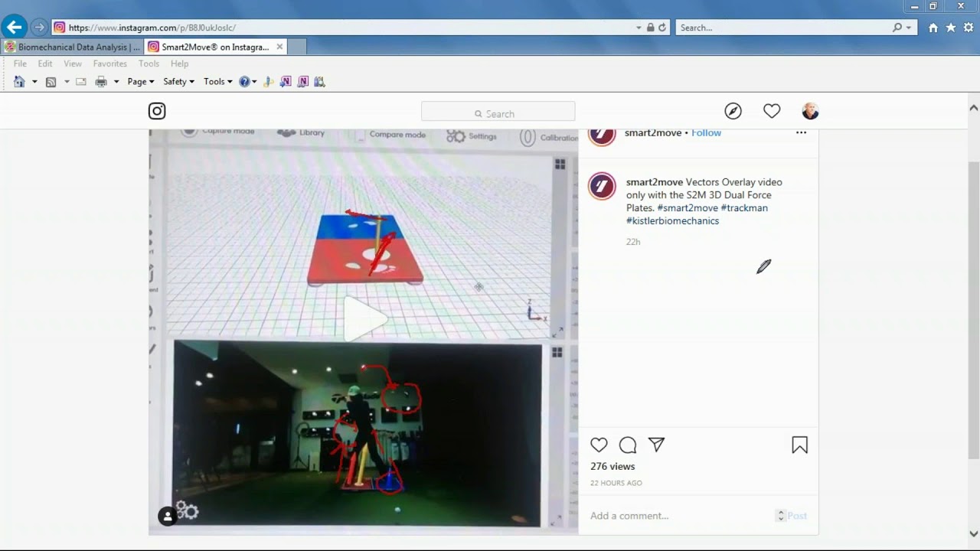Open the #kistlerbiomechanics hashtag link
Screen dimensions: 980x551
[672, 220]
